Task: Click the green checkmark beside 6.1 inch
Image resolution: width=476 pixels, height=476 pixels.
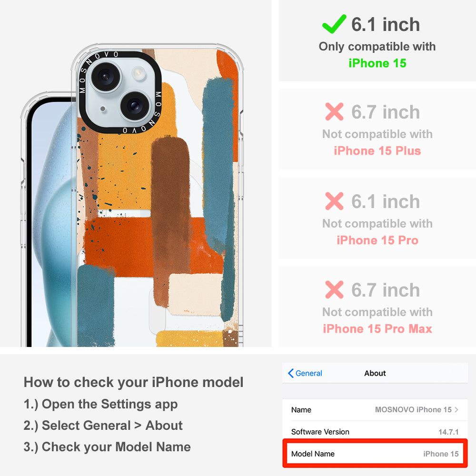Action: 334,24
